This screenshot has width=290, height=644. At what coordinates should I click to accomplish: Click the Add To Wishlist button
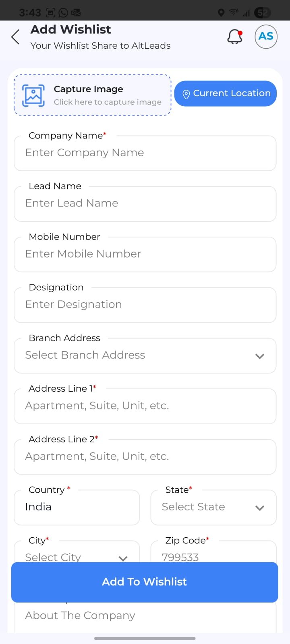pos(145,582)
